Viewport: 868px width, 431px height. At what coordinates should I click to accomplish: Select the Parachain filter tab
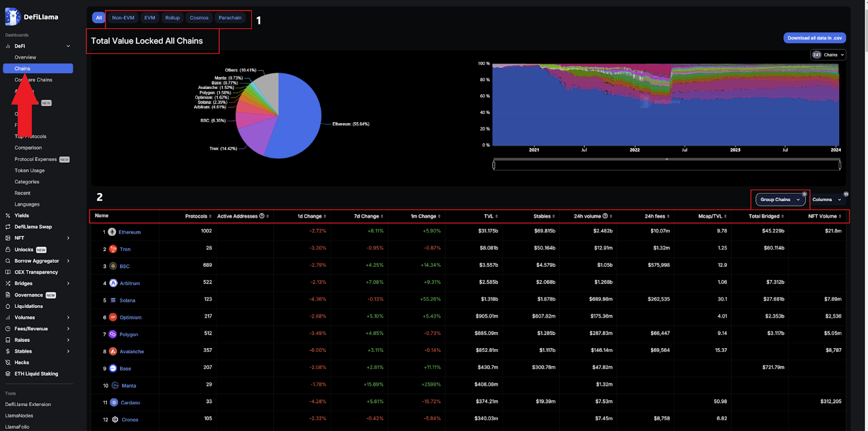coord(230,18)
